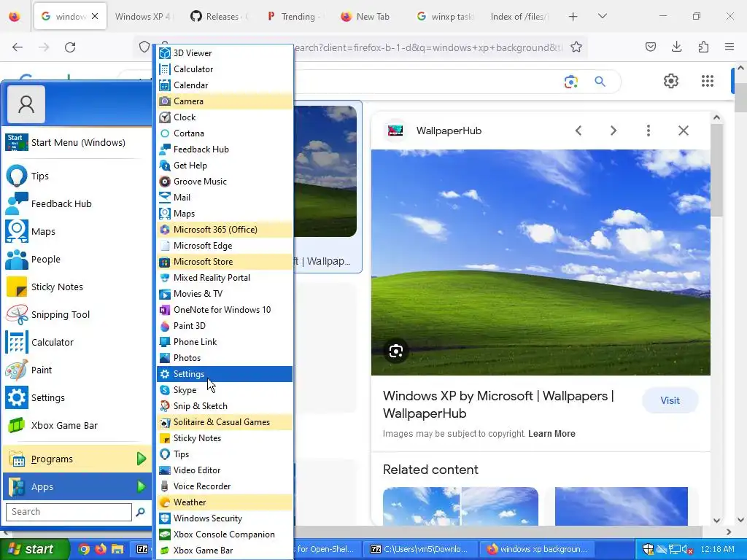Click the Xbox Game Bar icon in start menu

tap(17, 425)
